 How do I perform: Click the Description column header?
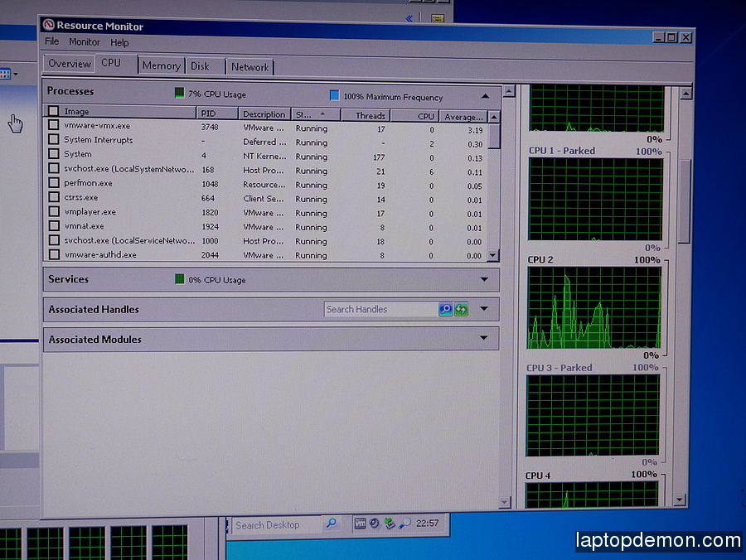pos(264,114)
